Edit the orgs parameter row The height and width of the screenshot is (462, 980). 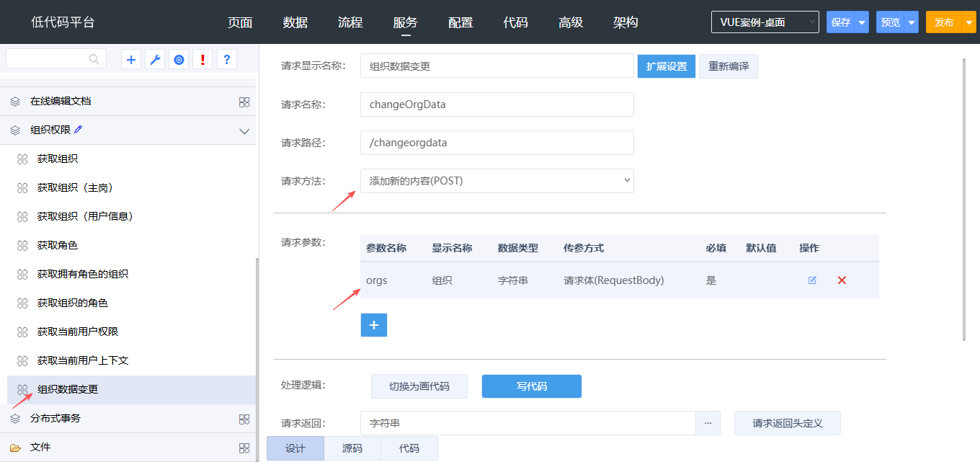[x=812, y=280]
